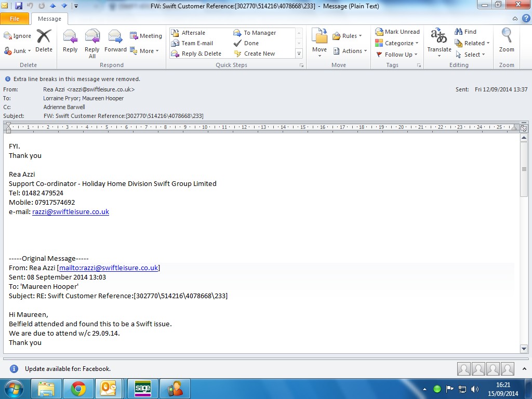Click the Reply All button
Image resolution: width=532 pixels, height=399 pixels.
click(x=92, y=44)
